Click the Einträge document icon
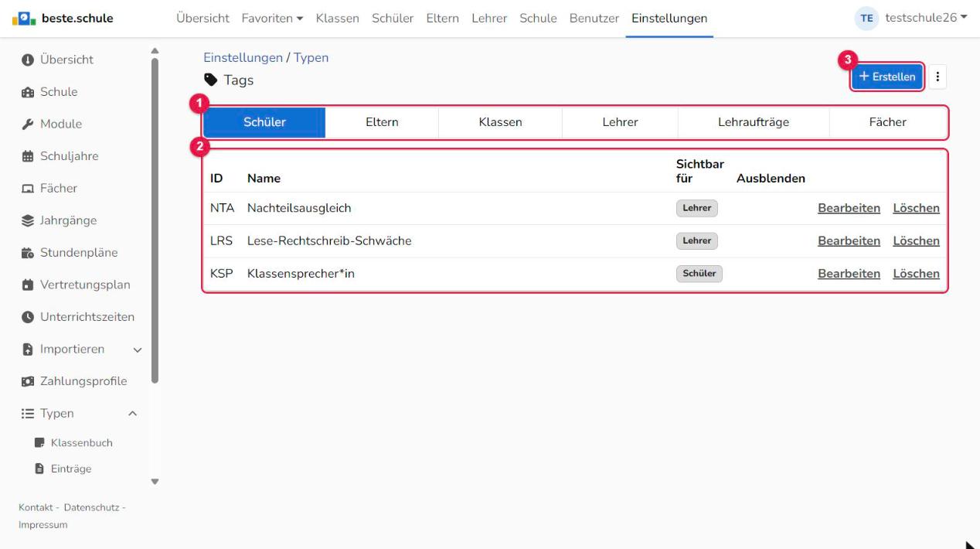This screenshot has height=549, width=980. pos(39,469)
